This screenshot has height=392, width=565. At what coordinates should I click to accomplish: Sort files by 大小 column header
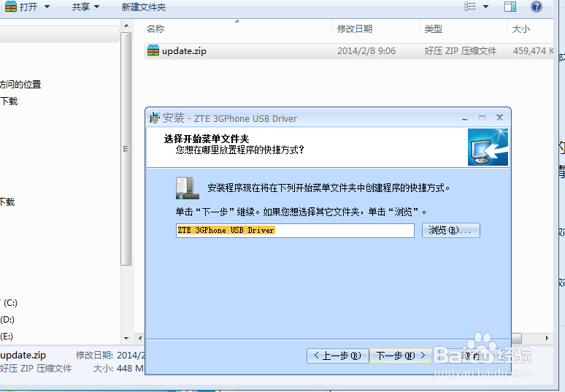click(520, 28)
